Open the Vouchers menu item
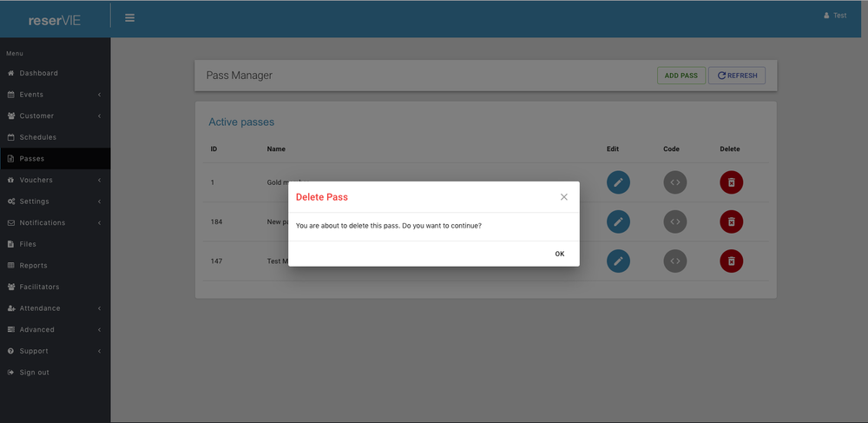Image resolution: width=868 pixels, height=423 pixels. pyautogui.click(x=56, y=180)
